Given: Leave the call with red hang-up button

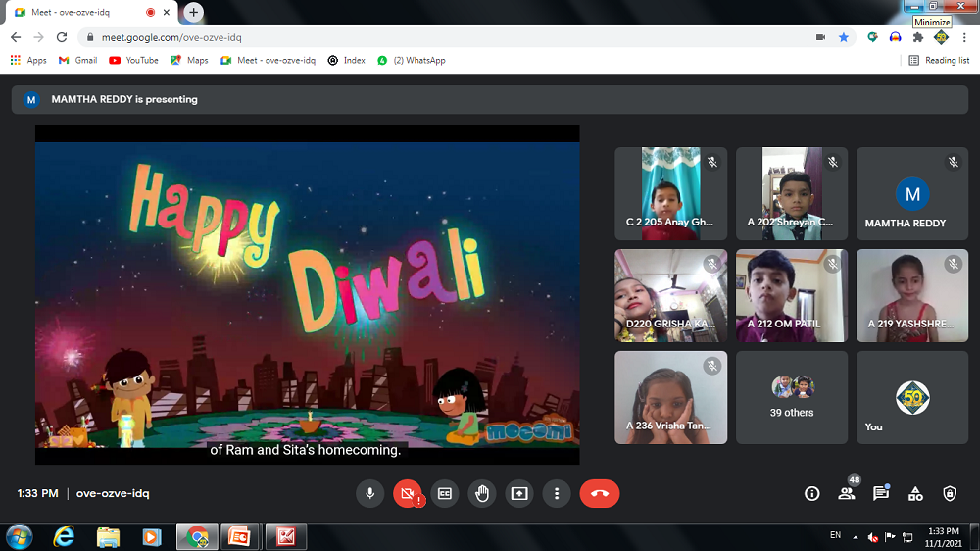Looking at the screenshot, I should (599, 494).
